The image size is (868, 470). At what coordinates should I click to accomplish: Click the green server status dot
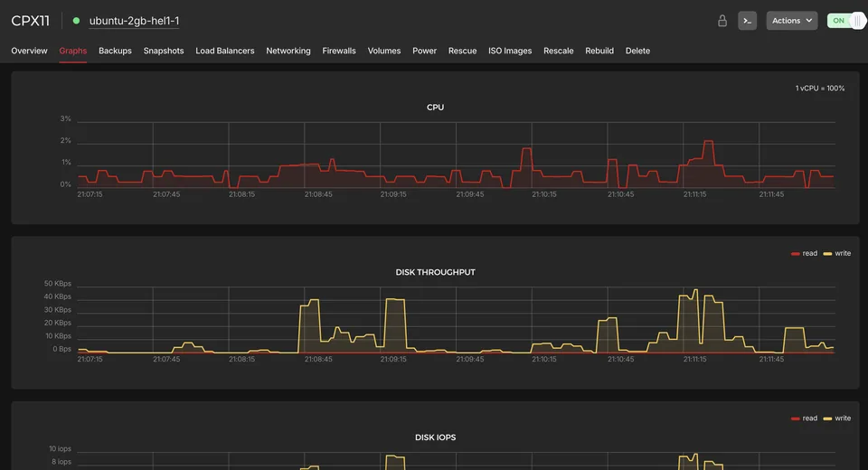[x=76, y=21]
